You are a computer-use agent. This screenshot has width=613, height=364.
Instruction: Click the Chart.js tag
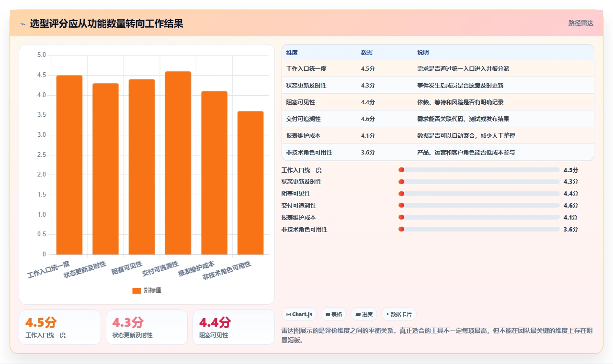coord(299,314)
